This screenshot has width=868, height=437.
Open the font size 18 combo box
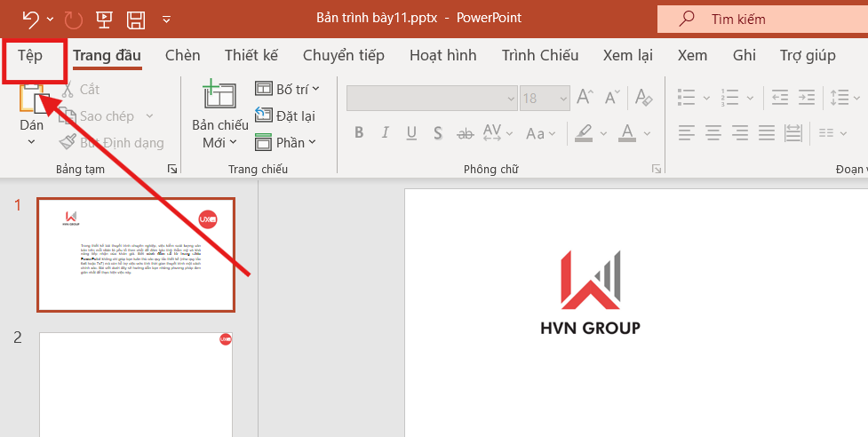pos(545,99)
